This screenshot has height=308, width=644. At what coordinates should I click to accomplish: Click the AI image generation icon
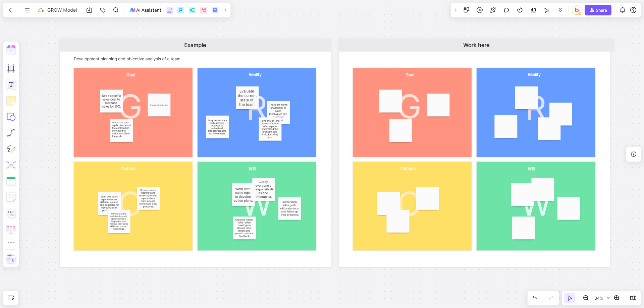(170, 10)
